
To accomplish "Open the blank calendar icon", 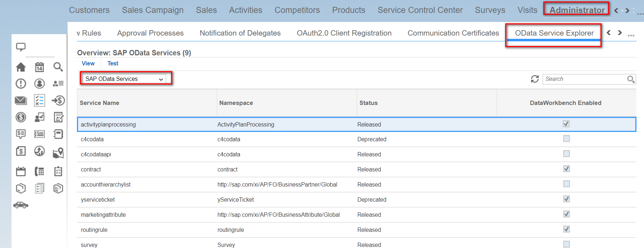I will point(21,171).
